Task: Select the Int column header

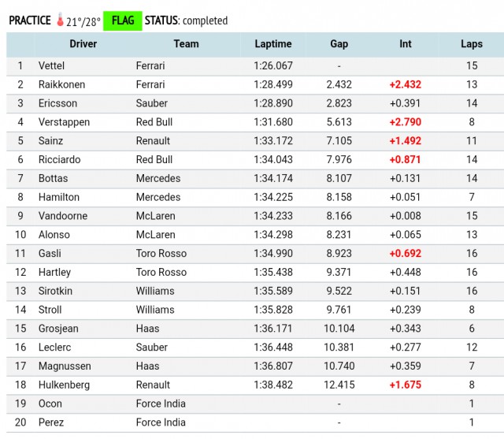Action: (406, 44)
